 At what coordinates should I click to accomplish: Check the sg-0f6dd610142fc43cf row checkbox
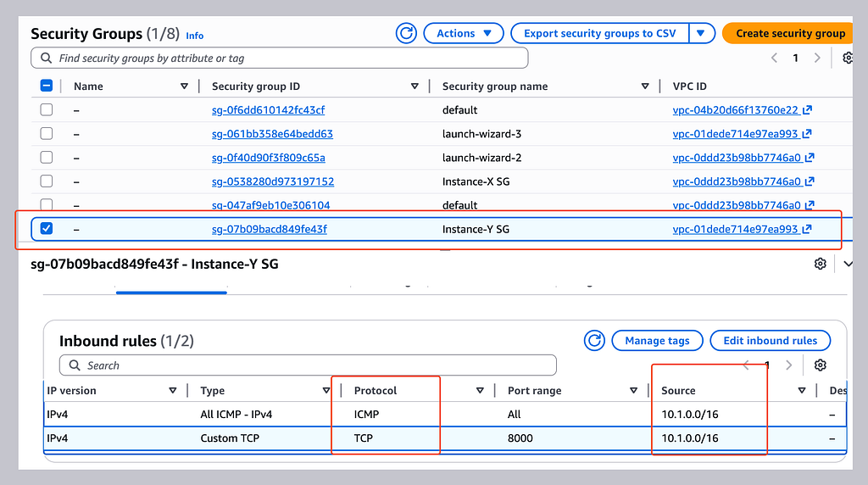pos(47,109)
